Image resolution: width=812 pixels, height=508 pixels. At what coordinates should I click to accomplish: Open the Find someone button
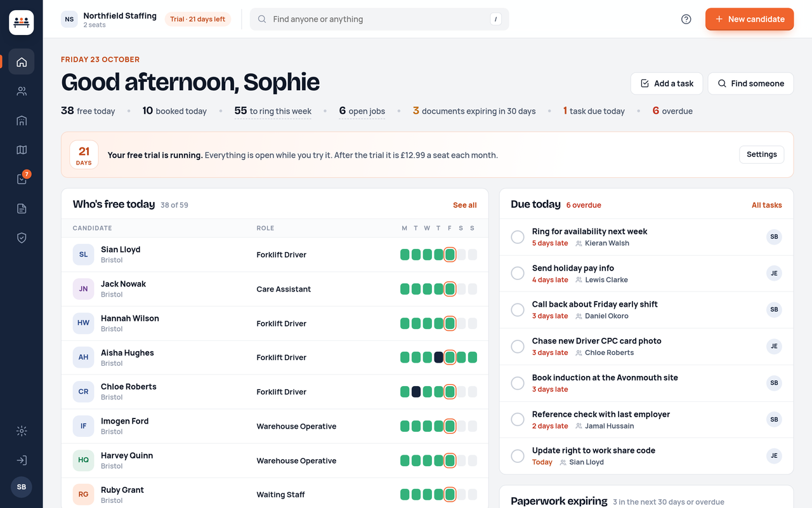[750, 83]
